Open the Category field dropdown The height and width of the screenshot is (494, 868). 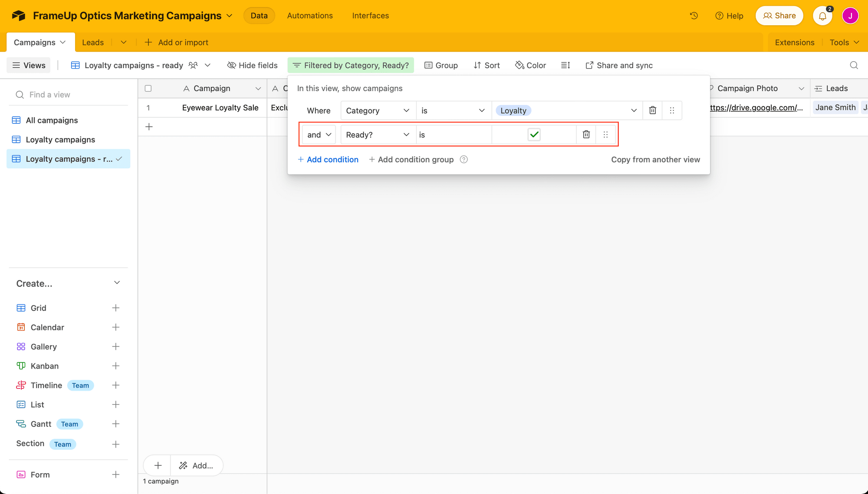377,111
